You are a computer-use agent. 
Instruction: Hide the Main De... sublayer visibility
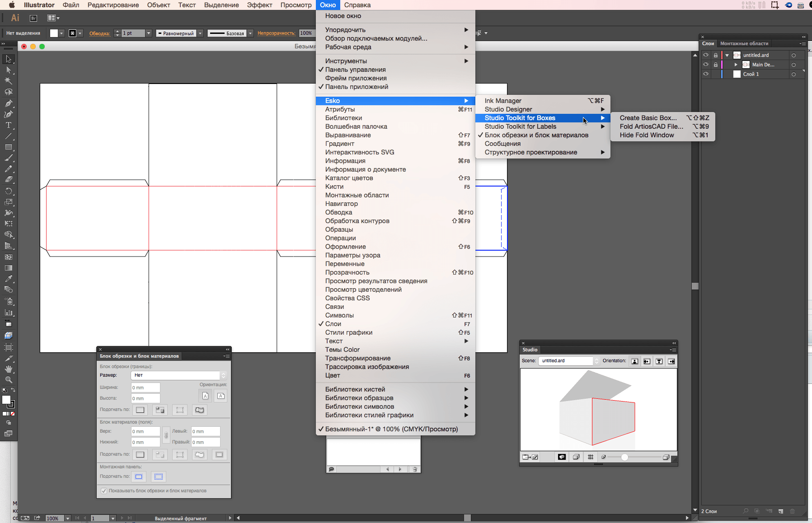pyautogui.click(x=706, y=65)
